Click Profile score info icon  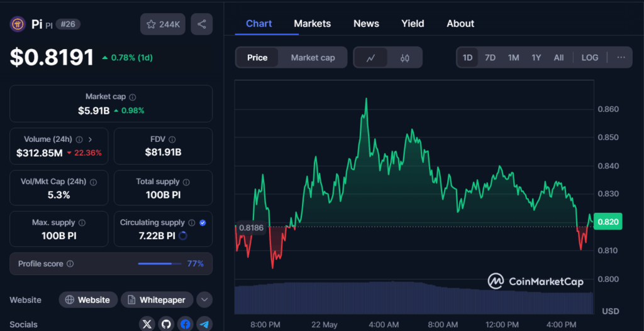tap(70, 264)
